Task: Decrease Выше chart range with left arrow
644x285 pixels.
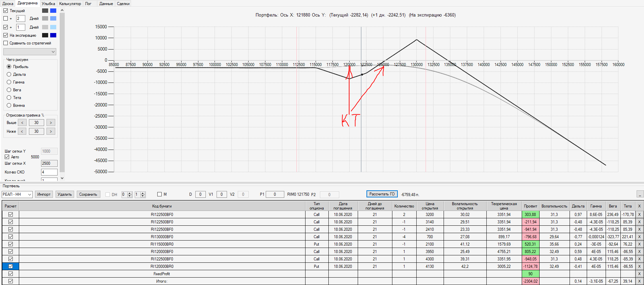Action: [x=22, y=123]
